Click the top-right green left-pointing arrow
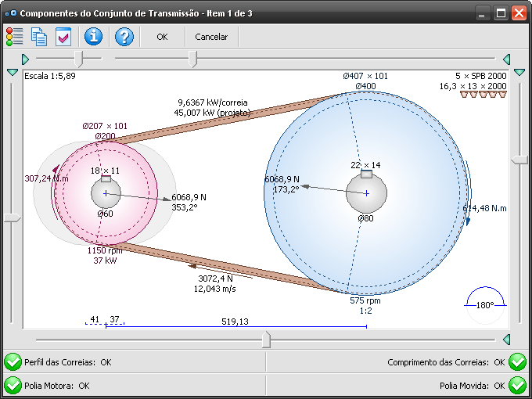Screen dimensions: 532x399 pyautogui.click(x=506, y=59)
